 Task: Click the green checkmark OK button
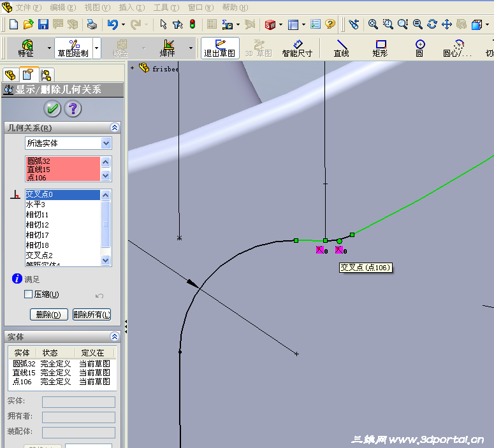coord(52,109)
